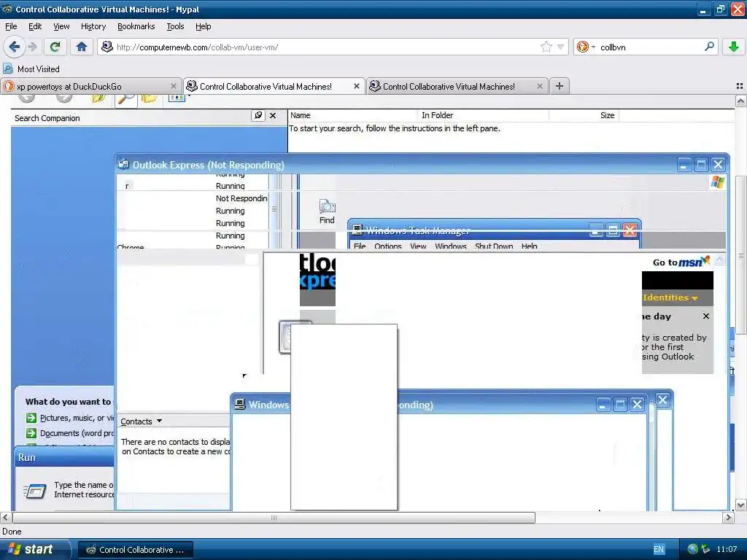This screenshot has height=560, width=747.
Task: Select Documents search option
Action: (69, 433)
